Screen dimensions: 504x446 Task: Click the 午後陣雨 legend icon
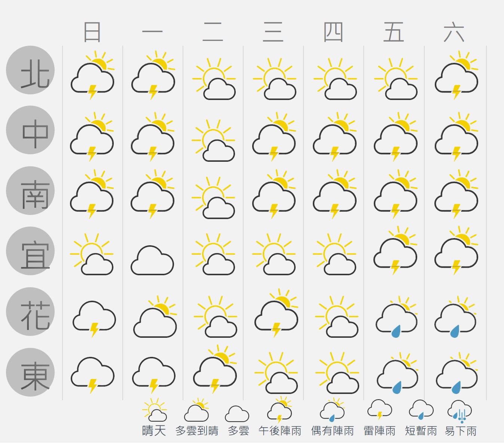point(280,410)
